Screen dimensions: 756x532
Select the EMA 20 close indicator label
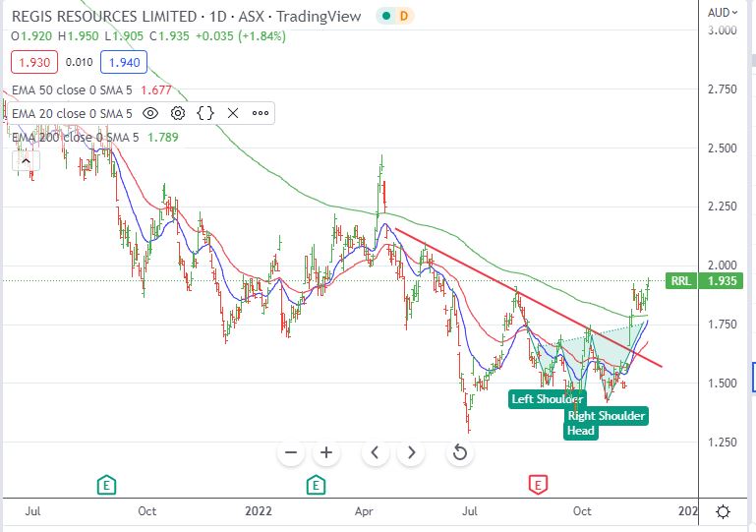pyautogui.click(x=72, y=114)
